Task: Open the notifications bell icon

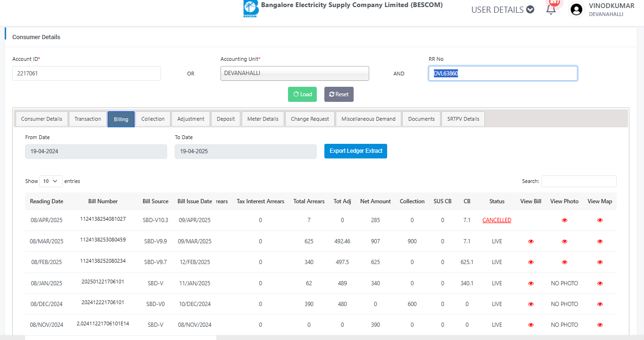Action: coord(551,9)
